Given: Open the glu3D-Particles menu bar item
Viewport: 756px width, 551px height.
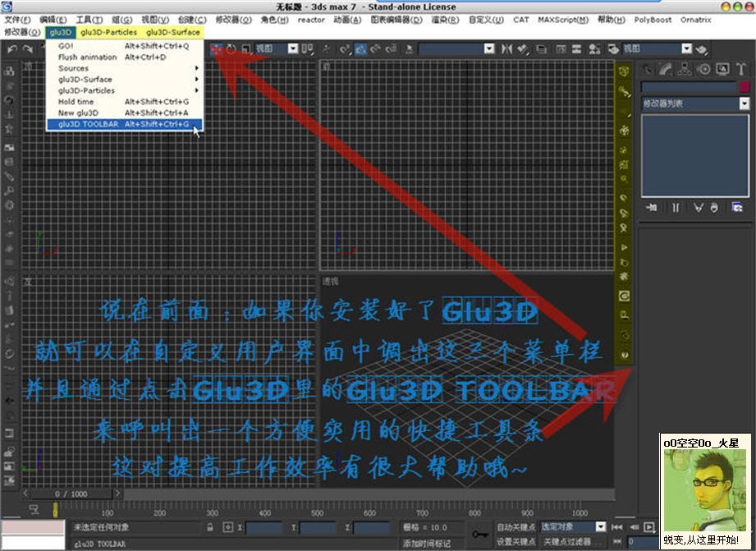Looking at the screenshot, I should click(109, 32).
